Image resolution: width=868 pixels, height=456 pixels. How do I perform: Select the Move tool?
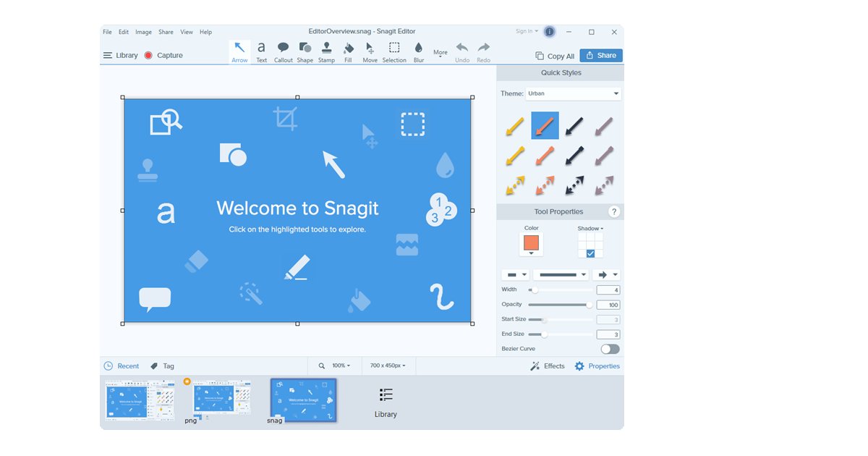tap(370, 52)
